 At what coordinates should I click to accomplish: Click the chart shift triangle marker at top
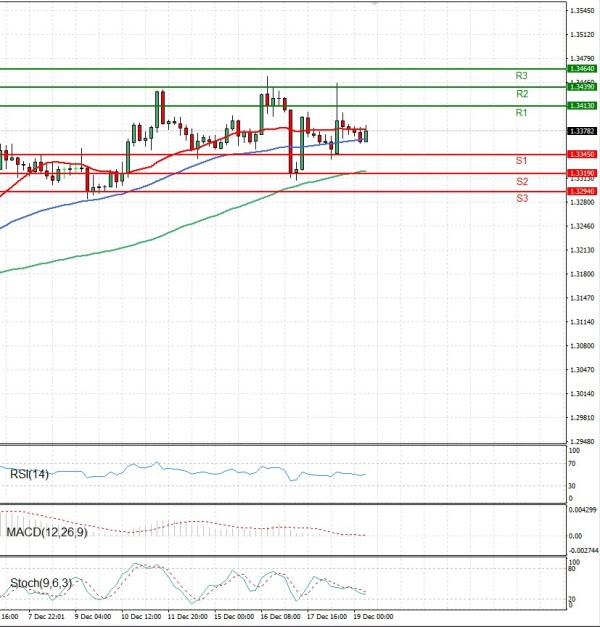point(375,4)
